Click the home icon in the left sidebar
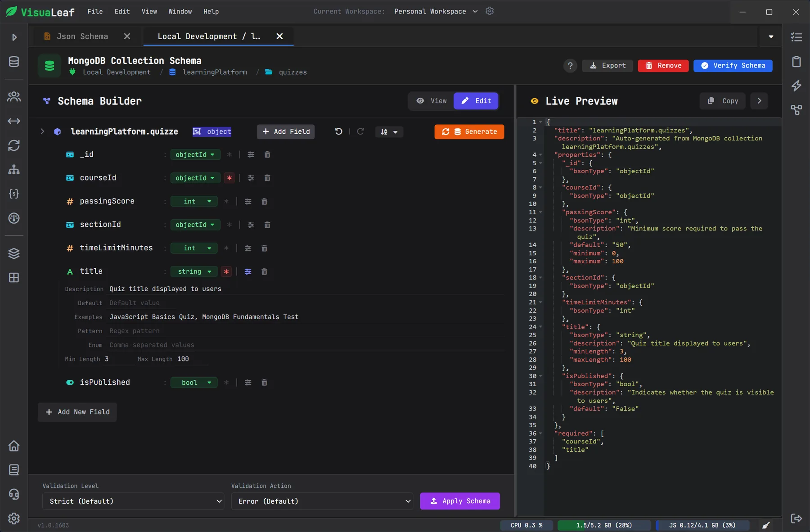 (x=14, y=446)
